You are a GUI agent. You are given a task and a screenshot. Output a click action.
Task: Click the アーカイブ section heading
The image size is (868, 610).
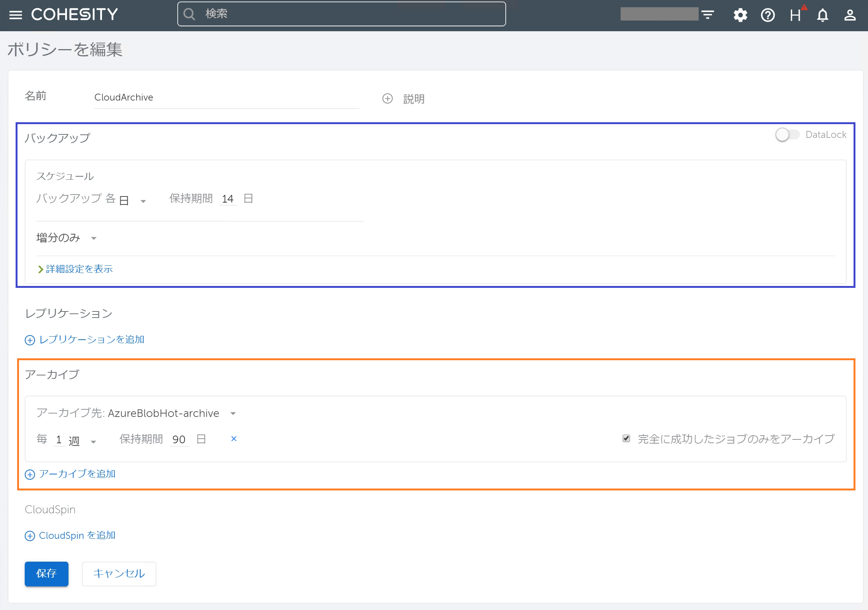click(x=52, y=375)
